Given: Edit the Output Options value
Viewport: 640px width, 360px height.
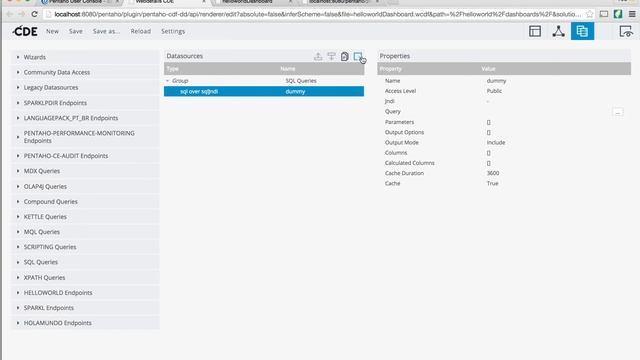Looking at the screenshot, I should tap(489, 132).
